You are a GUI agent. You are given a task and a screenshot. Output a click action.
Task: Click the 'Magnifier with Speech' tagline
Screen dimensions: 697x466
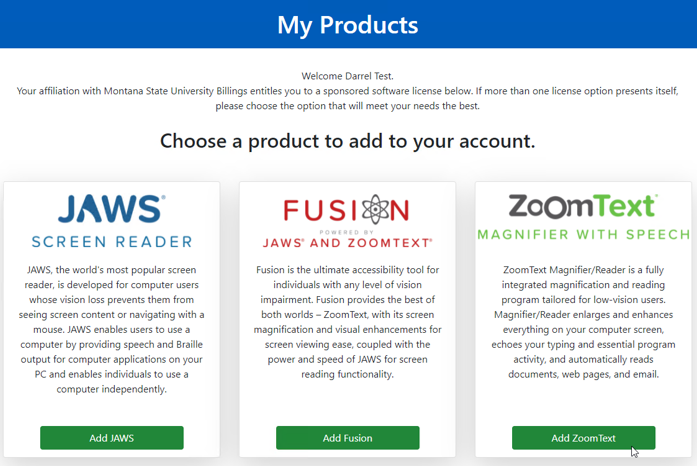[x=583, y=234]
